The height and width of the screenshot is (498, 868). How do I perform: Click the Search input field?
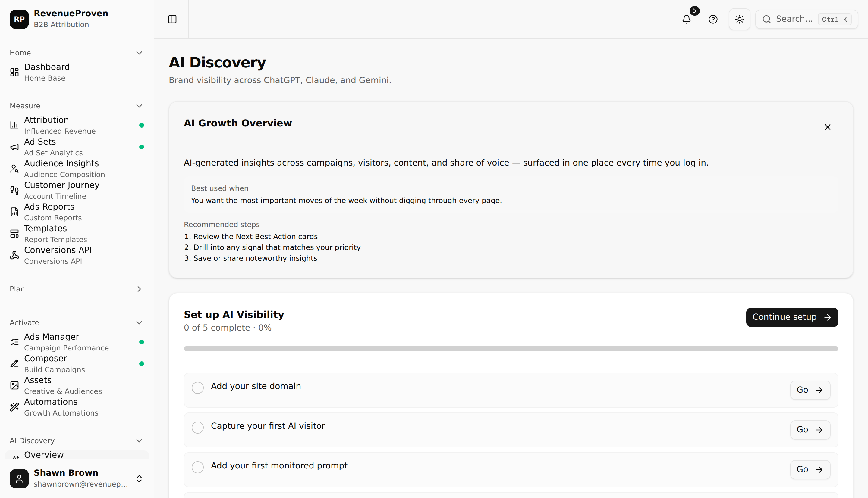pos(807,19)
